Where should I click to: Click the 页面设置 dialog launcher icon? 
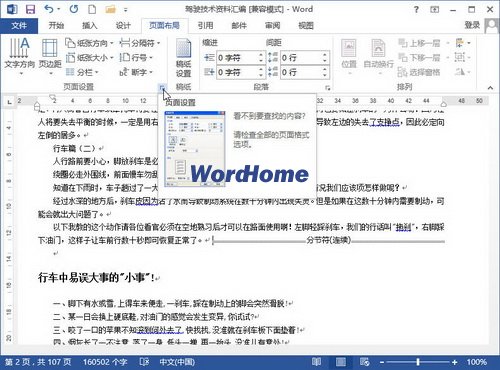click(162, 88)
